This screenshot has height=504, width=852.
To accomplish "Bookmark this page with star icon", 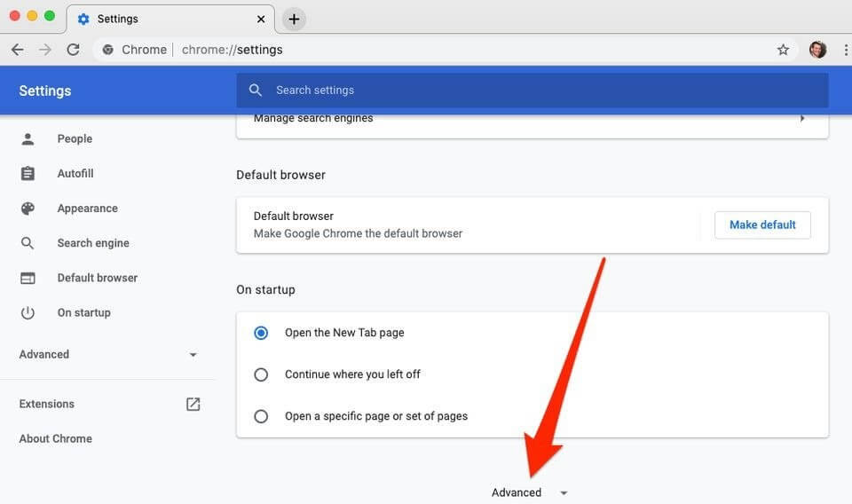I will click(x=783, y=50).
